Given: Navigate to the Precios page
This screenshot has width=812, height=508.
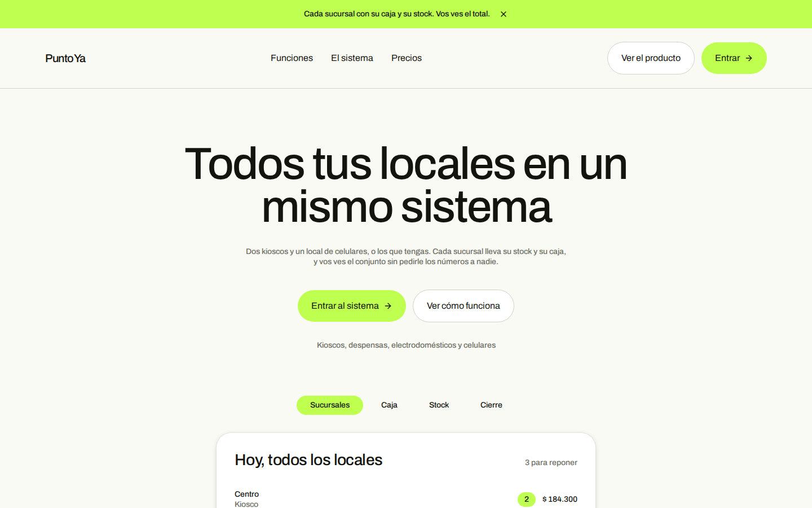Looking at the screenshot, I should tap(407, 58).
